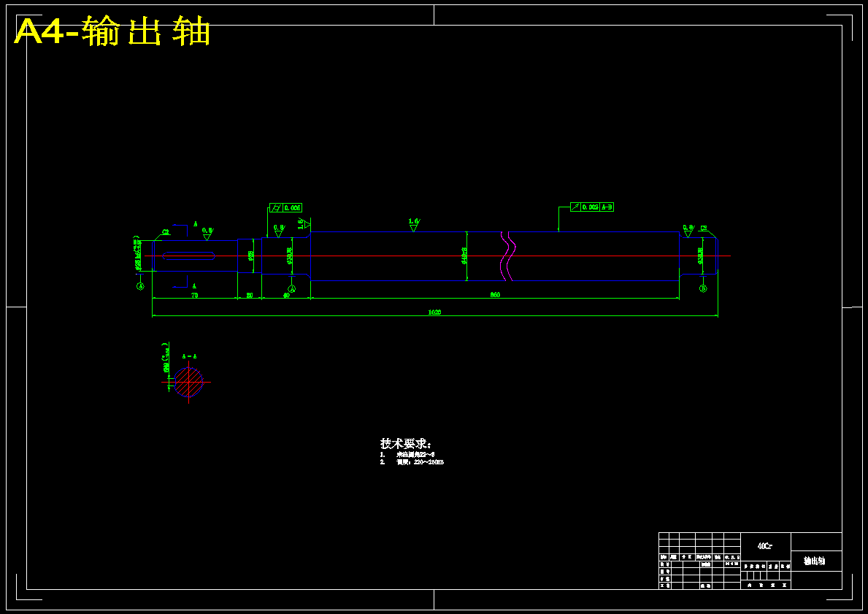Click the 0.005 cylindricity tolerance frame

point(285,207)
